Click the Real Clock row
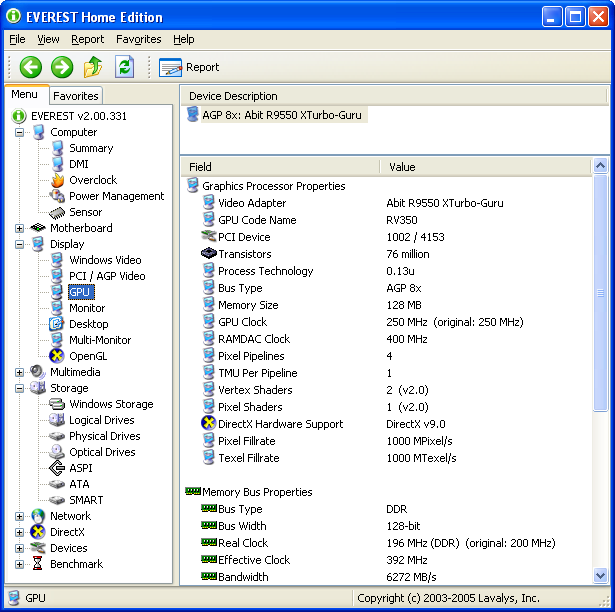The image size is (615, 612). [386, 543]
